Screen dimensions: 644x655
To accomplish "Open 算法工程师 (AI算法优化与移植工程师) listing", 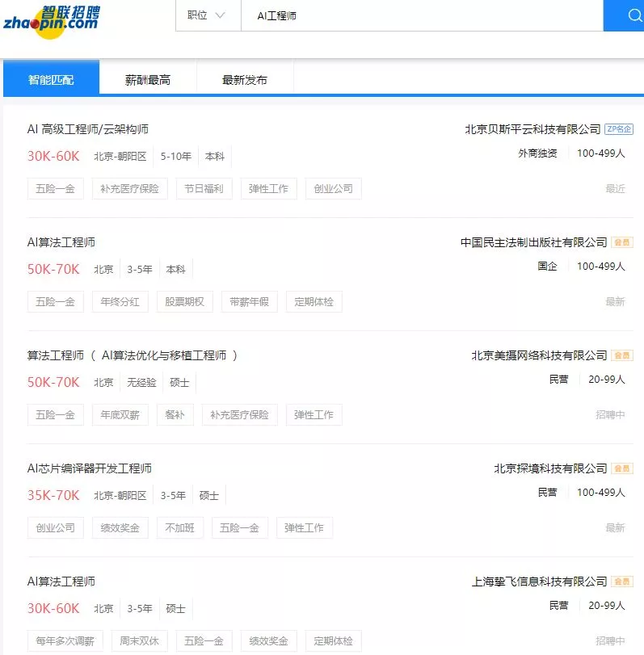I will click(x=133, y=355).
